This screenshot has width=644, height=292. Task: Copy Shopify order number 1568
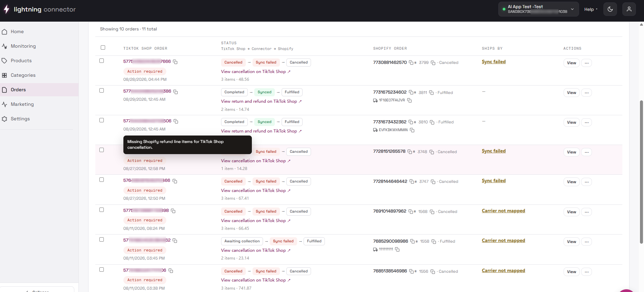432,212
